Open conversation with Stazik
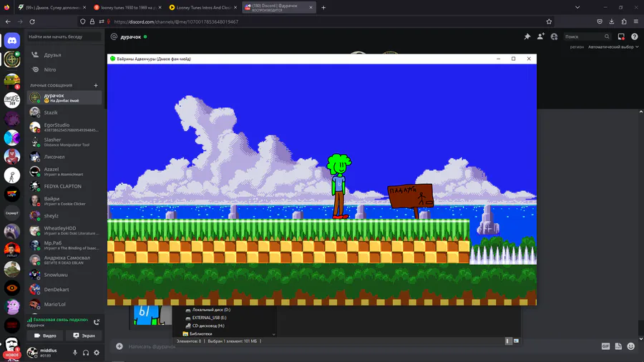Image resolution: width=644 pixels, height=362 pixels. [x=64, y=112]
